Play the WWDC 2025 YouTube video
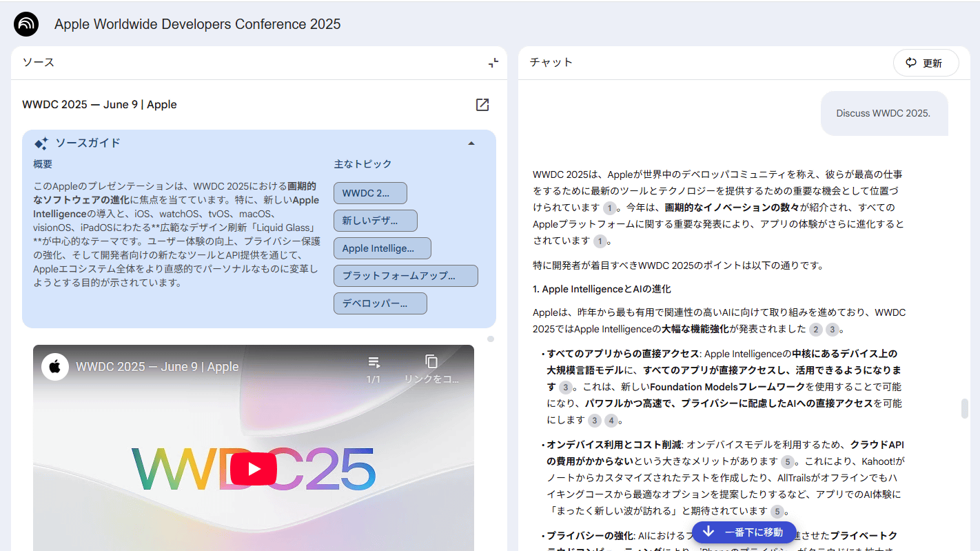The height and width of the screenshot is (551, 980). [x=254, y=470]
